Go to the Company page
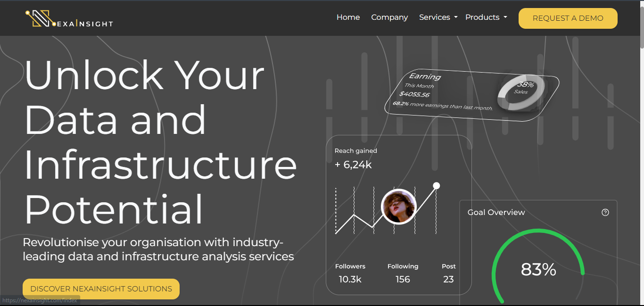The width and height of the screenshot is (644, 306). 389,17
